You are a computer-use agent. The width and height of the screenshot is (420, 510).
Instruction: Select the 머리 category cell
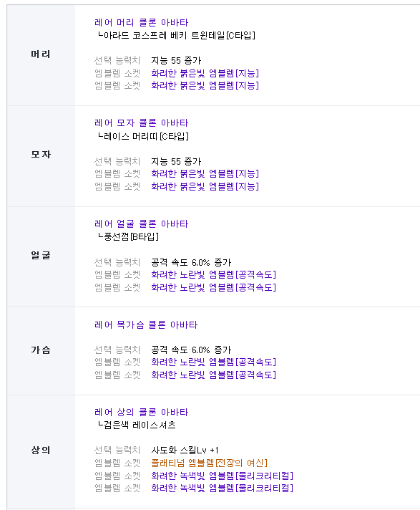pyautogui.click(x=41, y=55)
